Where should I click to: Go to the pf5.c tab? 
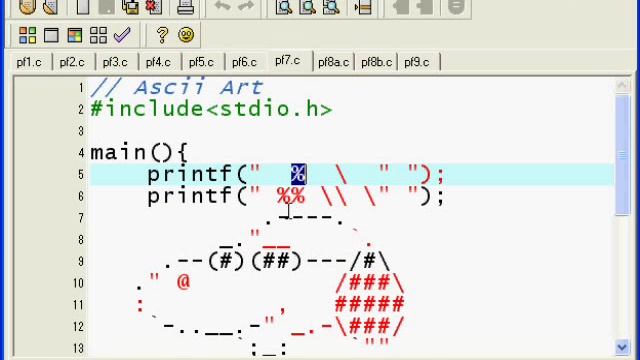(202, 62)
